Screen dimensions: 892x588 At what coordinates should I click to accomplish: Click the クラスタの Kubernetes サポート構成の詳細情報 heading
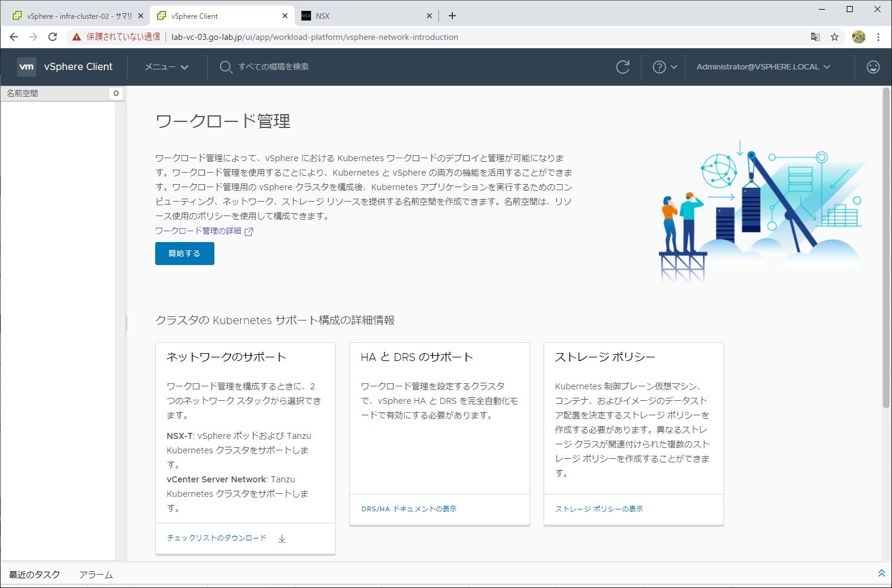(x=275, y=321)
